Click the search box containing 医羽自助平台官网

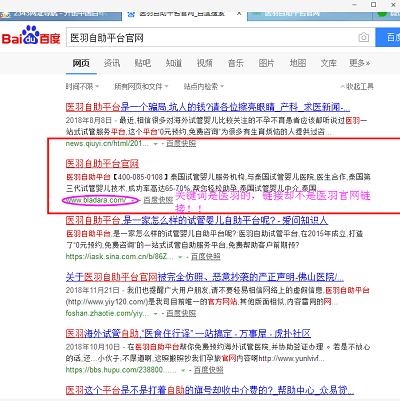point(221,37)
